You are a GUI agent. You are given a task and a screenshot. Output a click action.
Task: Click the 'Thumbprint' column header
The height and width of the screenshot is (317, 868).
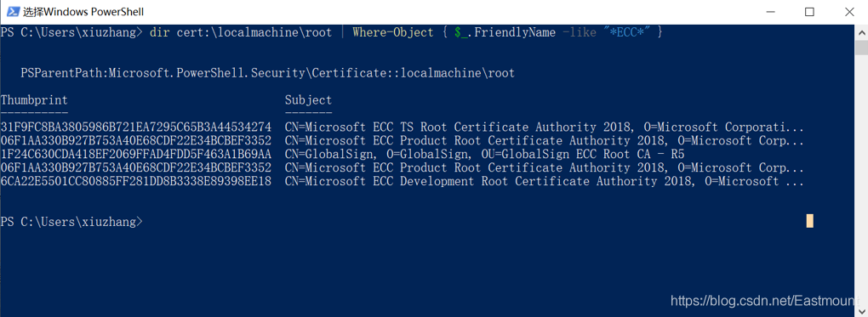pyautogui.click(x=34, y=100)
